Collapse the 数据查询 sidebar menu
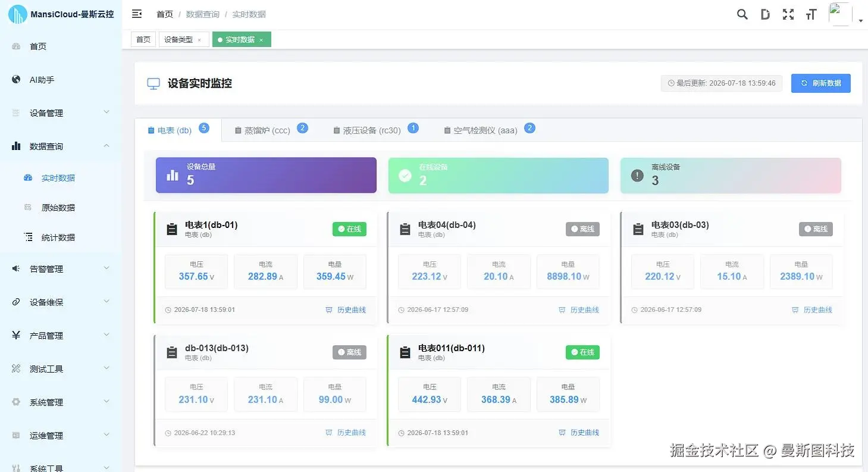Screen dimensions: 868x472 (61, 146)
